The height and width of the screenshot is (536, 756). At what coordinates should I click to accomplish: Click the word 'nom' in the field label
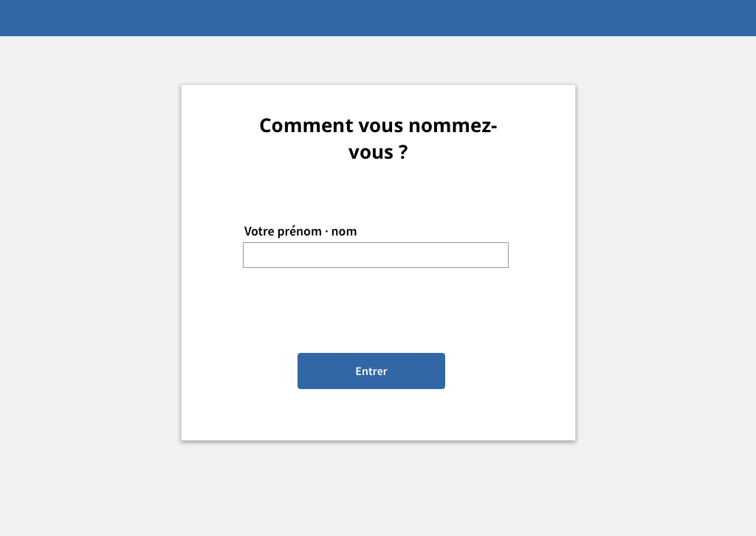tap(344, 231)
